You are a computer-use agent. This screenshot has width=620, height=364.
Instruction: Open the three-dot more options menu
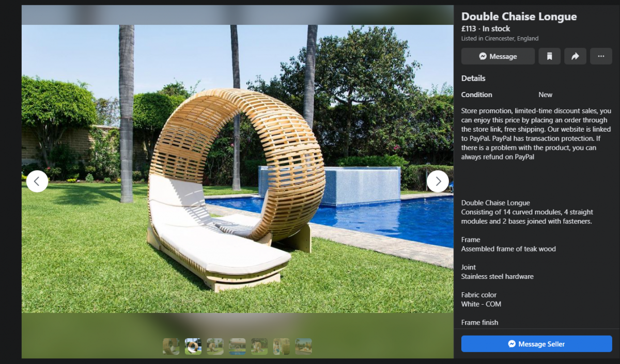(601, 56)
